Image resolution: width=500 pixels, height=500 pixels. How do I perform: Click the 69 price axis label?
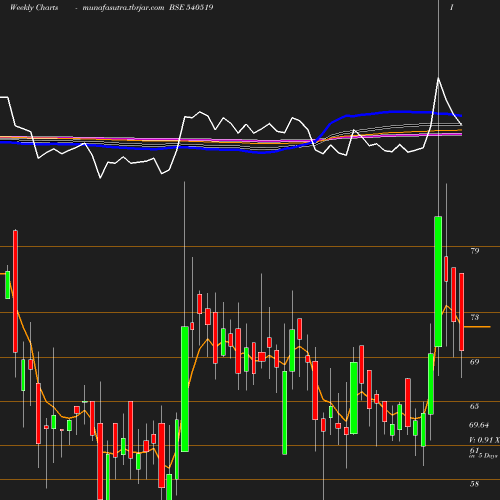(x=475, y=362)
